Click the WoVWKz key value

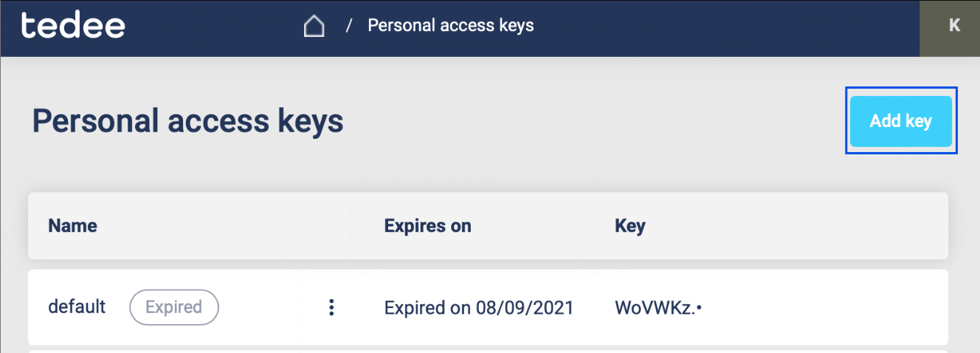pyautogui.click(x=655, y=307)
